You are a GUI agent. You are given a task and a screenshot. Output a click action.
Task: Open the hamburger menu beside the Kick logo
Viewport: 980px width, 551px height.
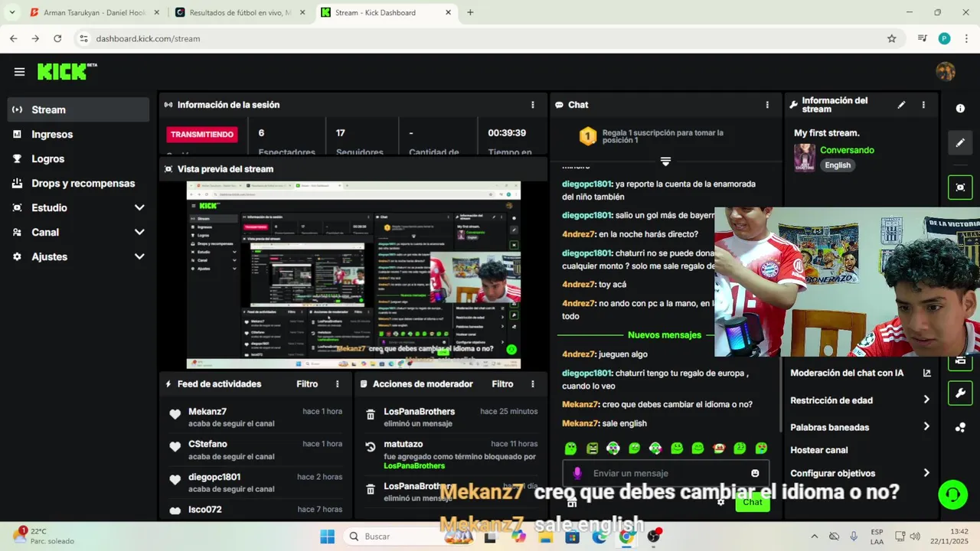tap(19, 72)
